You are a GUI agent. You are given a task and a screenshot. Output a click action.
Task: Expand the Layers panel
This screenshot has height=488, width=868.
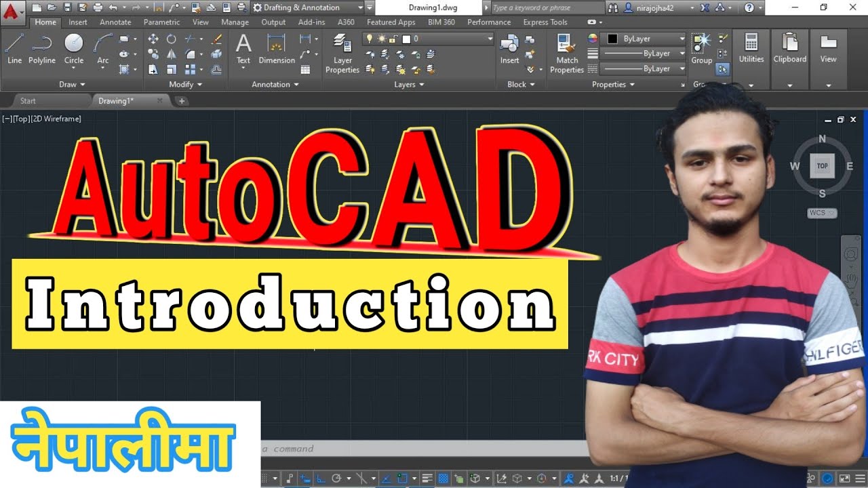(410, 85)
